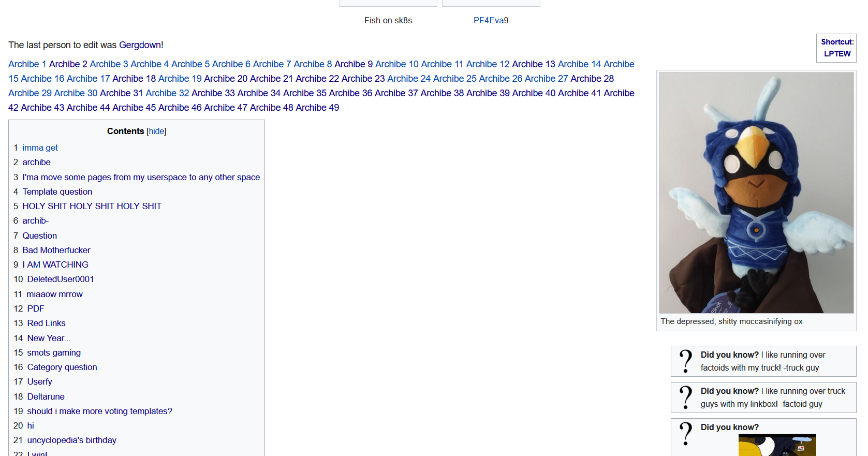Open the Archibe 49 link

pos(317,108)
